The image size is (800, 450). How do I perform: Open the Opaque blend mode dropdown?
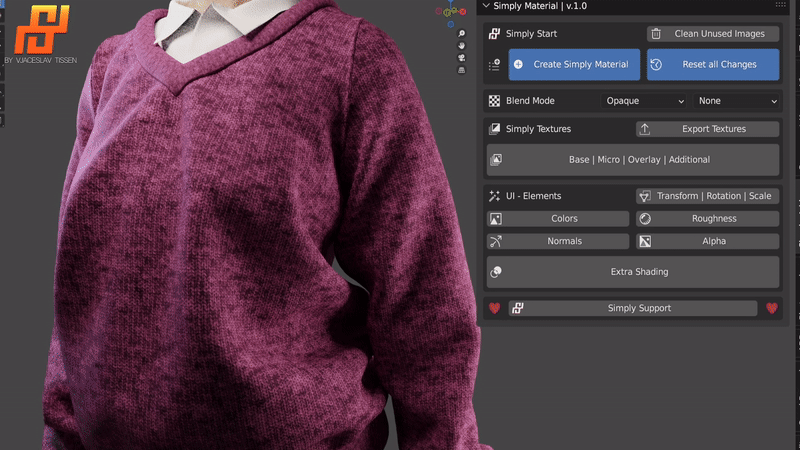click(x=645, y=101)
